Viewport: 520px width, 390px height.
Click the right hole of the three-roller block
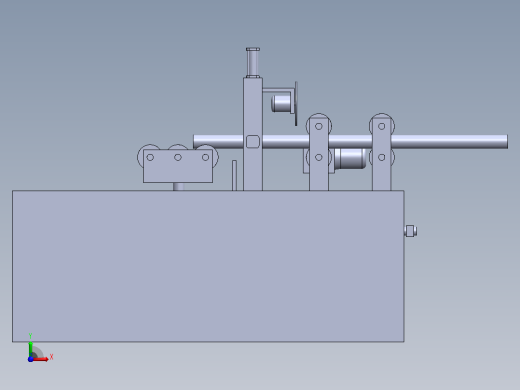pos(205,157)
